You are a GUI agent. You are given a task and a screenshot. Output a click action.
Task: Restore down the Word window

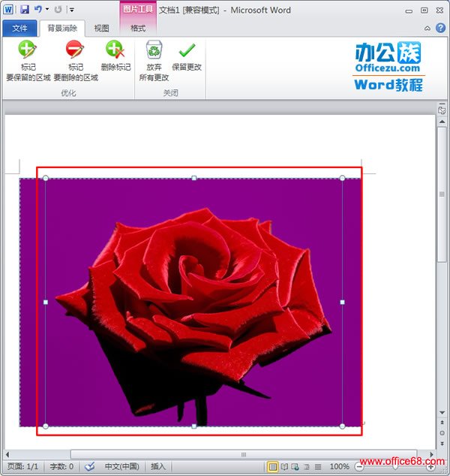click(x=424, y=11)
